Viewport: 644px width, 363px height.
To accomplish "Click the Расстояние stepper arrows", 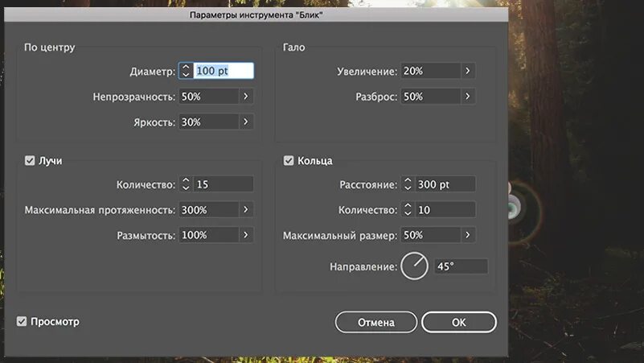I will point(408,184).
